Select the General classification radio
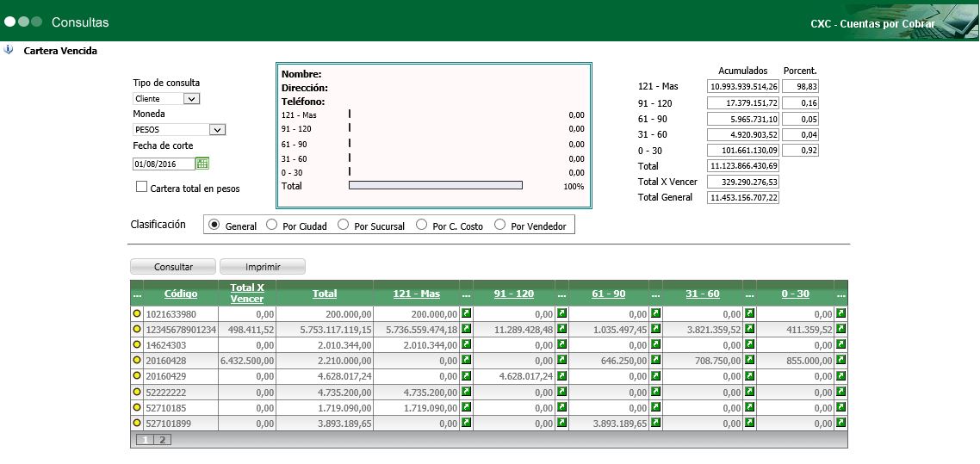This screenshot has width=980, height=464. tap(214, 226)
